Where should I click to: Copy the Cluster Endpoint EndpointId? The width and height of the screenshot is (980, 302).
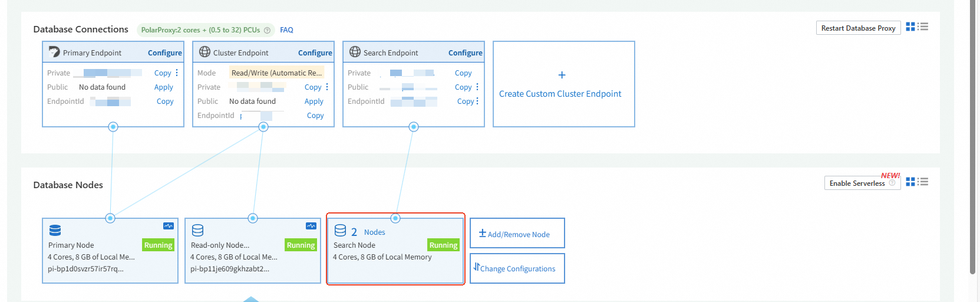pyautogui.click(x=315, y=116)
